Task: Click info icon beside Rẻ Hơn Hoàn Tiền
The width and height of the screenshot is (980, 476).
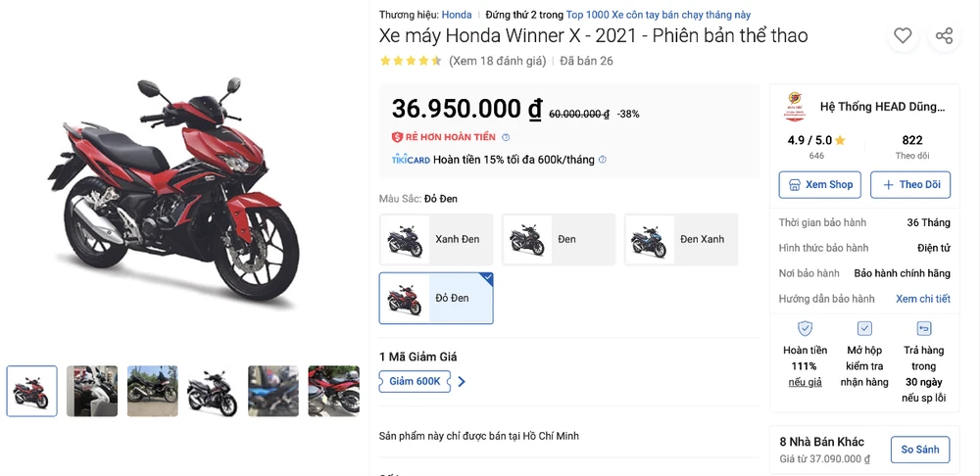Action: point(506,137)
